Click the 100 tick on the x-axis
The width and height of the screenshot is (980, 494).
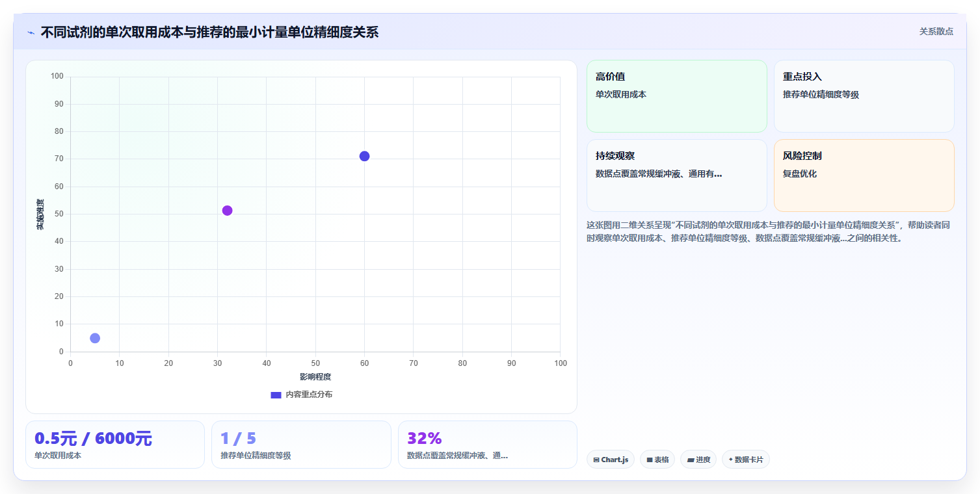coord(561,363)
